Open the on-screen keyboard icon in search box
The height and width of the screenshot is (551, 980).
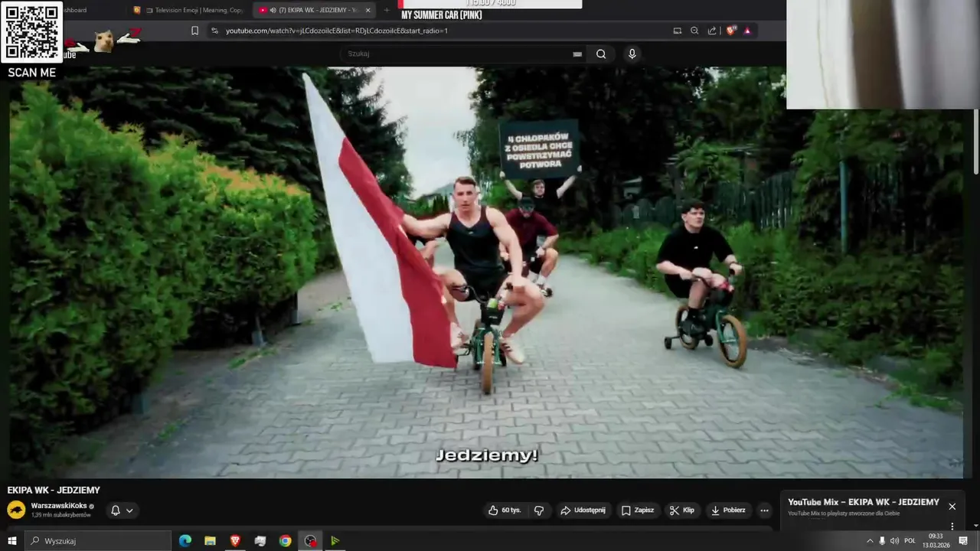[x=577, y=54]
